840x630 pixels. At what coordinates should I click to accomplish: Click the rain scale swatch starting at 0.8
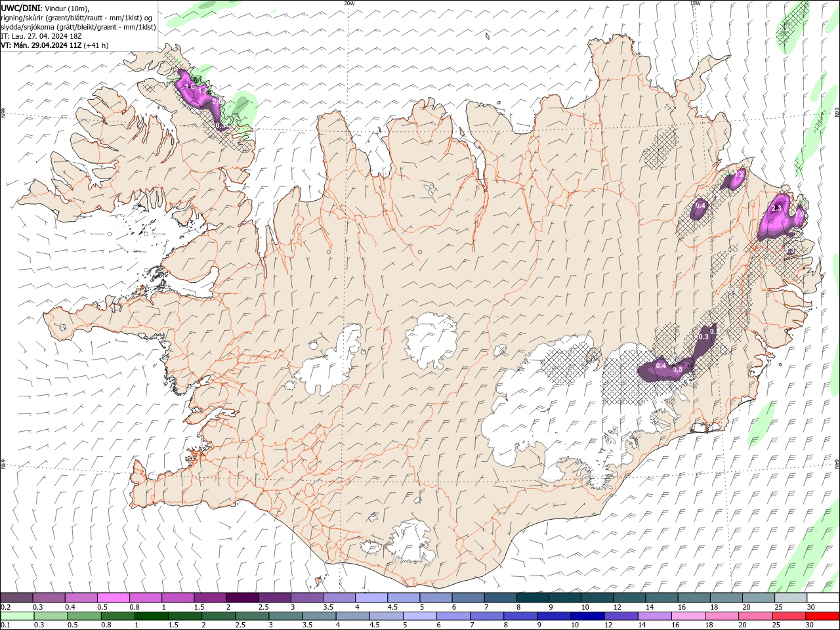click(117, 616)
